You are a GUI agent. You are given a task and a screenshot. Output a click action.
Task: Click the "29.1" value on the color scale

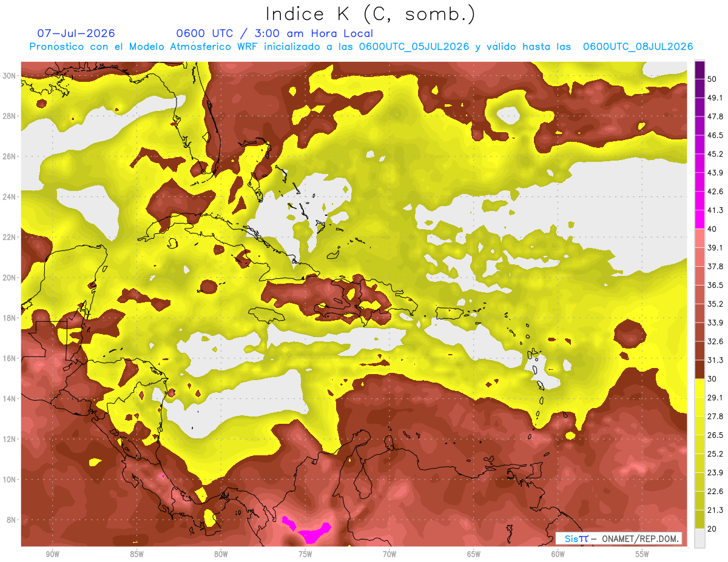715,398
